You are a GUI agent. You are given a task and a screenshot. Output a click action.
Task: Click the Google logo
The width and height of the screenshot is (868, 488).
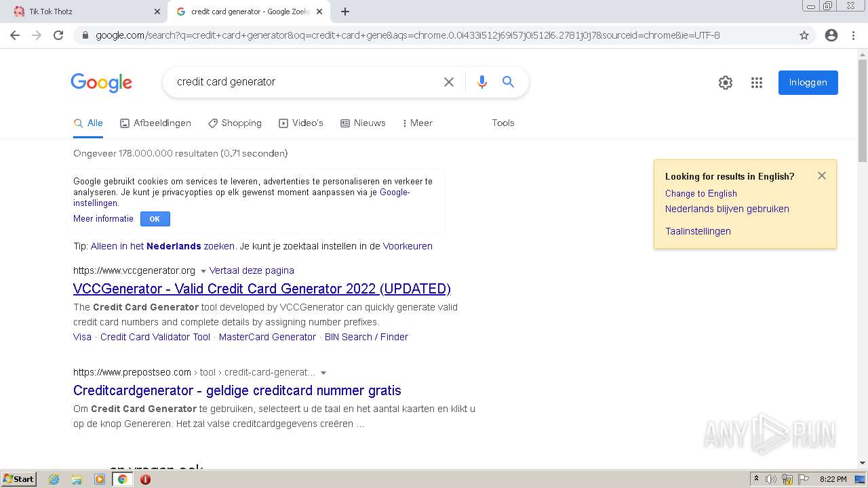[101, 83]
